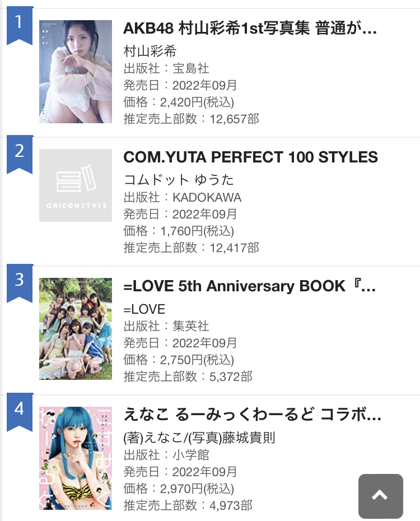
Task: Click the =LOVE artist name text
Action: coord(144,309)
